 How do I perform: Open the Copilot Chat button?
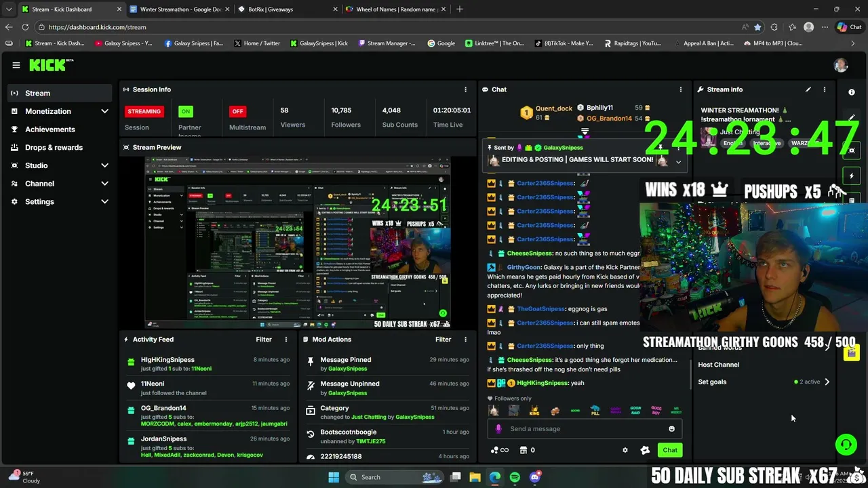tap(849, 27)
